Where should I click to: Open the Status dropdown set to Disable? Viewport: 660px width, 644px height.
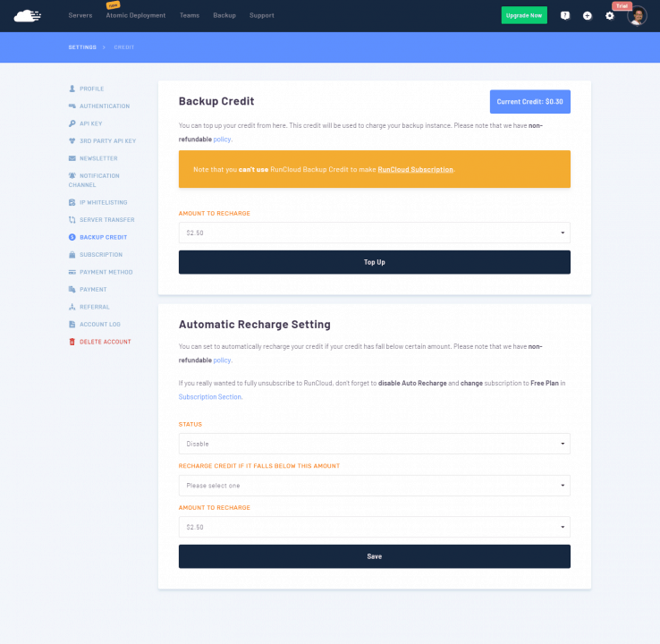pos(374,444)
